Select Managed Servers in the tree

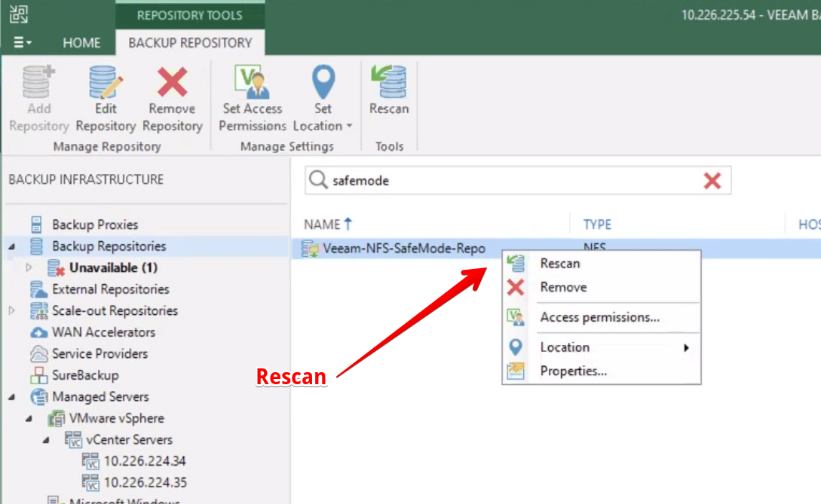(100, 397)
